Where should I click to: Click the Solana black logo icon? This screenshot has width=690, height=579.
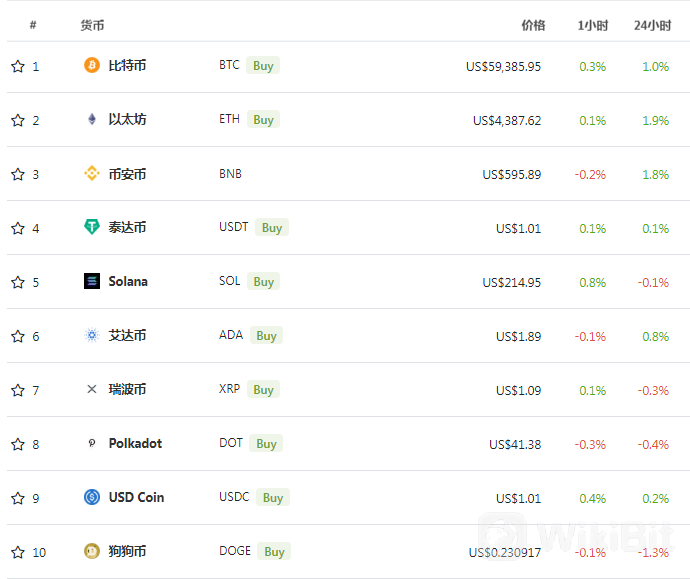(92, 281)
